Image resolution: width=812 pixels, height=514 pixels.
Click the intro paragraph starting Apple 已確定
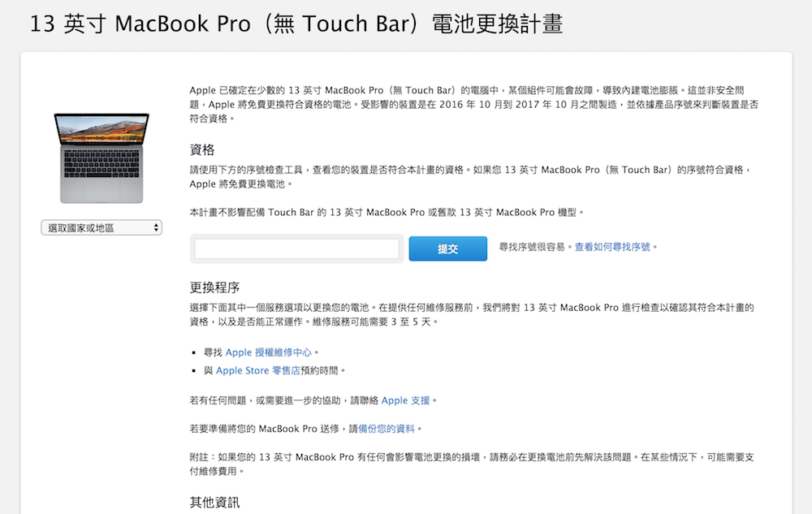474,104
